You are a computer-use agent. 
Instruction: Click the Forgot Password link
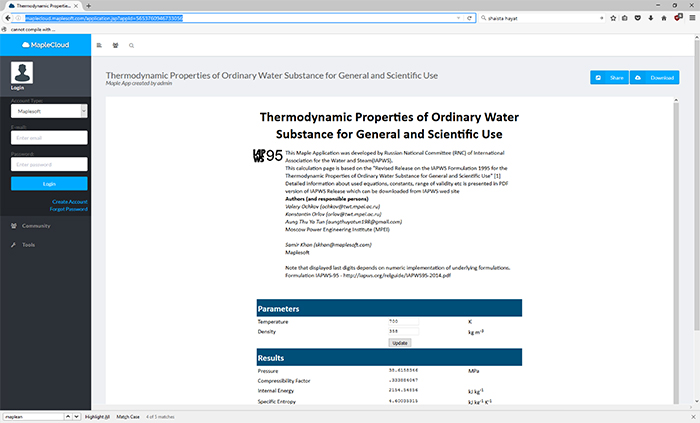point(67,209)
